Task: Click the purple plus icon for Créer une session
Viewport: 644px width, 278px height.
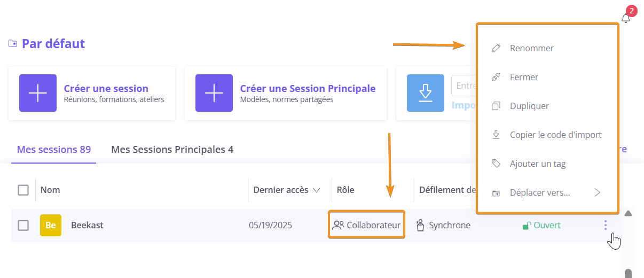Action: 38,93
